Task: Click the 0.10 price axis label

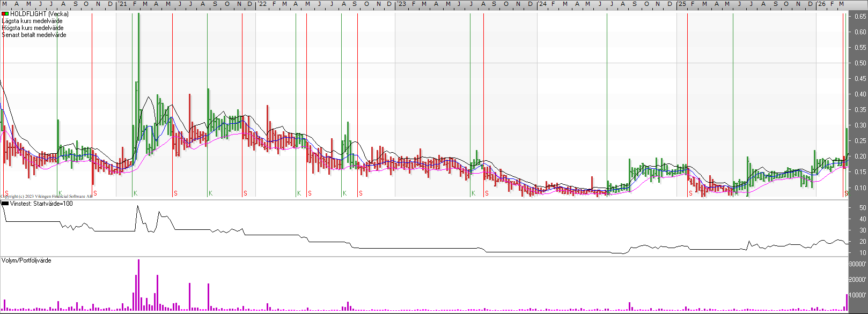Action: (x=860, y=188)
